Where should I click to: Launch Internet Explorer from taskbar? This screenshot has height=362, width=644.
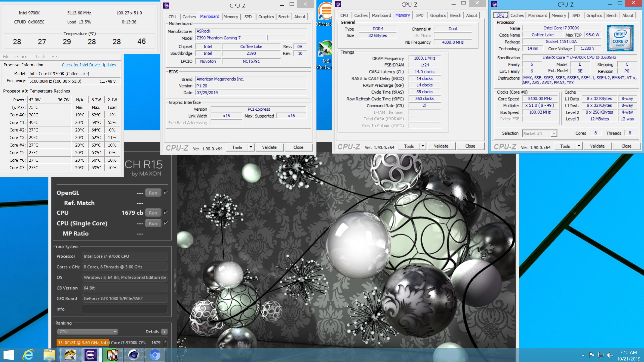(x=28, y=355)
